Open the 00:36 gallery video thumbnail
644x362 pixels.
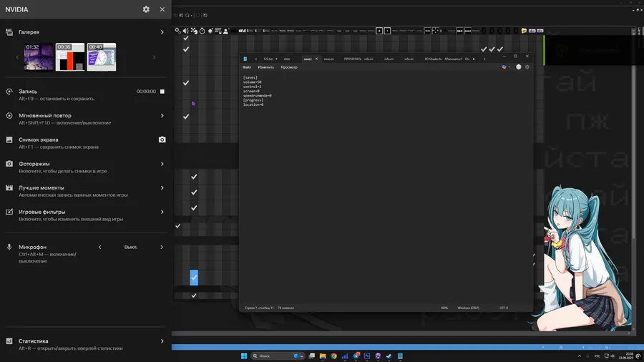click(x=70, y=57)
